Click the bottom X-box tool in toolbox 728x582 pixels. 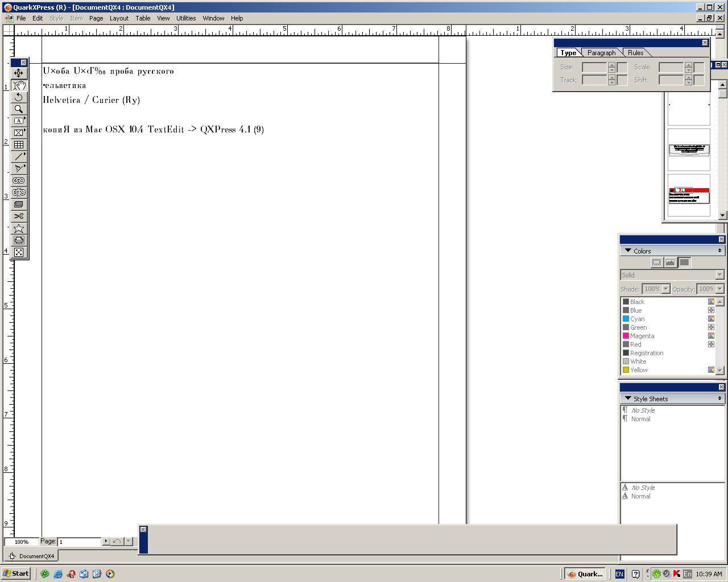pyautogui.click(x=19, y=252)
